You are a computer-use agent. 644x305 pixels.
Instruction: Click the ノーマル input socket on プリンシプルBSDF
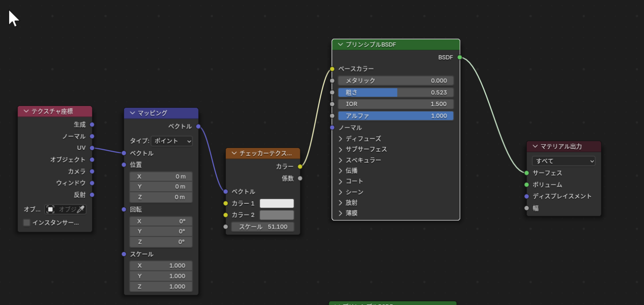(x=332, y=128)
